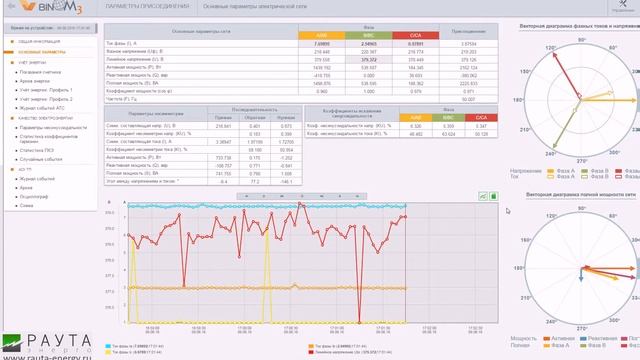Open 'Архив' under АСУ ТП
The width and height of the screenshot is (640, 360).
point(26,188)
